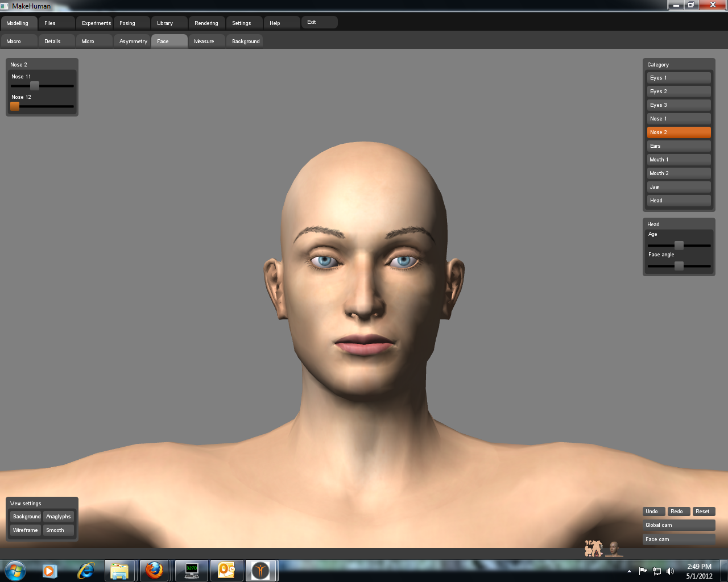Click the Show desktop strip beside the clock
Screen dimensions: 728x582
point(724,571)
